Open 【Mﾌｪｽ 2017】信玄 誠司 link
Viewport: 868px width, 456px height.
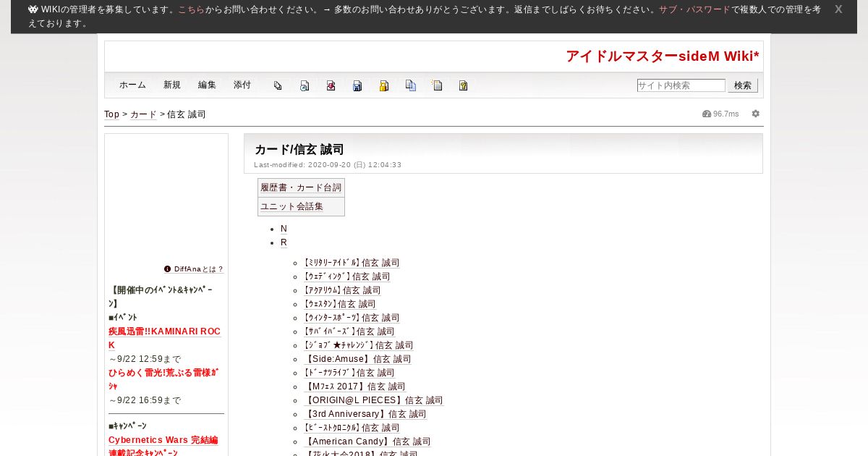point(354,387)
